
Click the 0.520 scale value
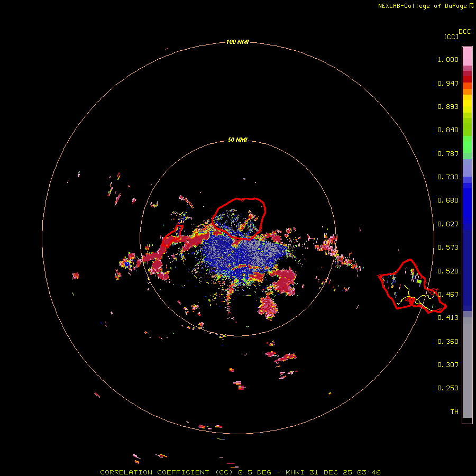(x=448, y=271)
